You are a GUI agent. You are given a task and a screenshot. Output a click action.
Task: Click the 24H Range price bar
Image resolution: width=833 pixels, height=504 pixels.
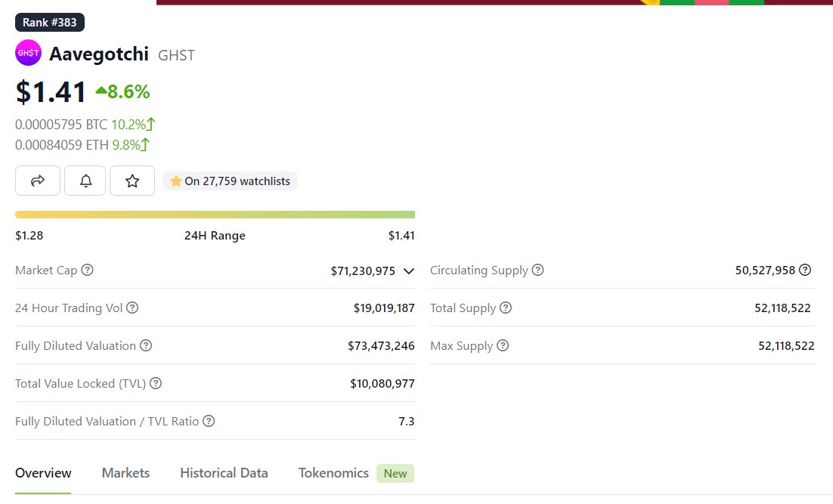click(x=215, y=215)
